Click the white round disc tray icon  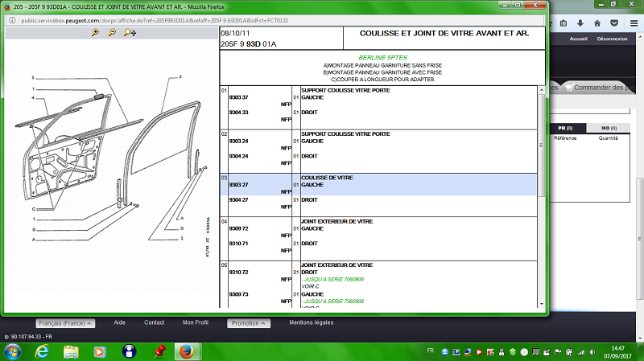tap(524, 352)
